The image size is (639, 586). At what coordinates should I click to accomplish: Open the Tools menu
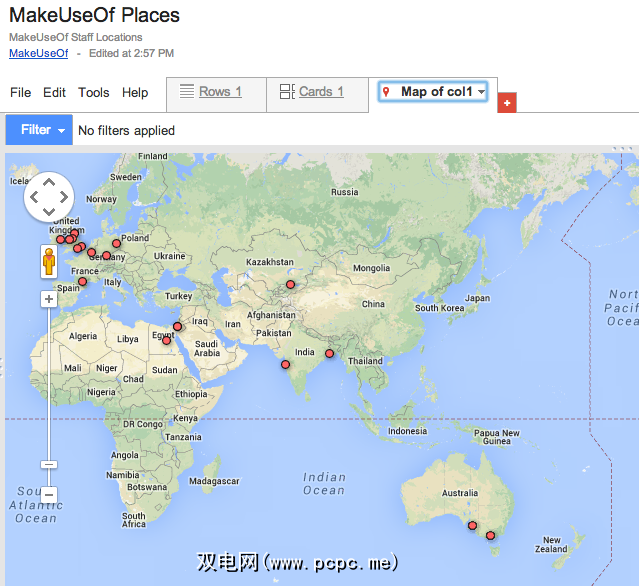pyautogui.click(x=94, y=93)
